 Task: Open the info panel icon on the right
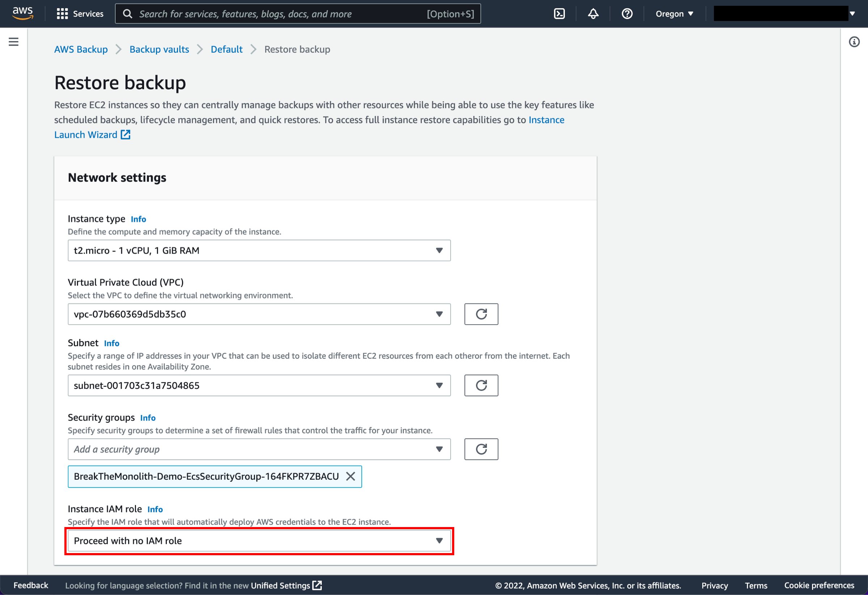coord(854,42)
